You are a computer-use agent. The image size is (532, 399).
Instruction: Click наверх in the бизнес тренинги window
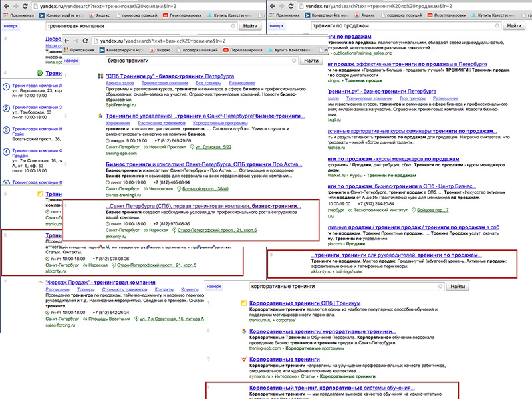[71, 61]
